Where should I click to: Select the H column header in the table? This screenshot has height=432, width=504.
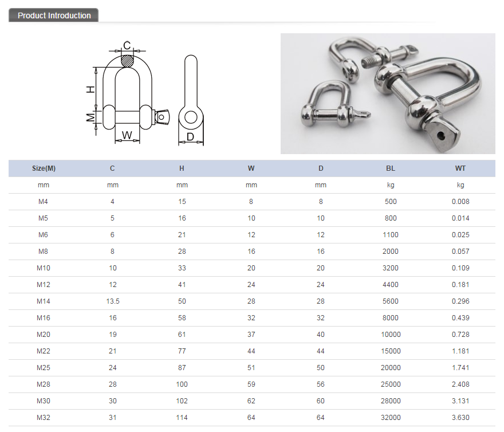click(182, 168)
